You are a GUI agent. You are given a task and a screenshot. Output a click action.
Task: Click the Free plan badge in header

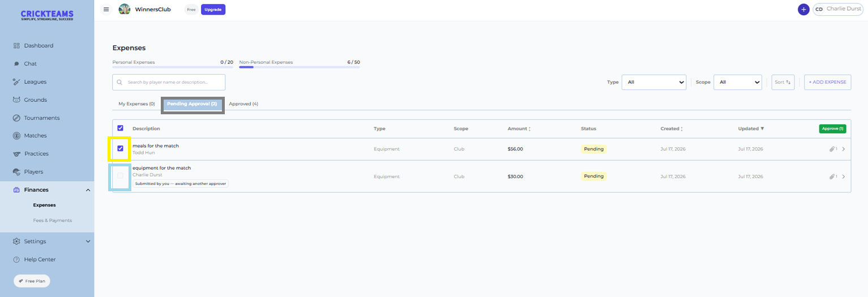pyautogui.click(x=191, y=10)
